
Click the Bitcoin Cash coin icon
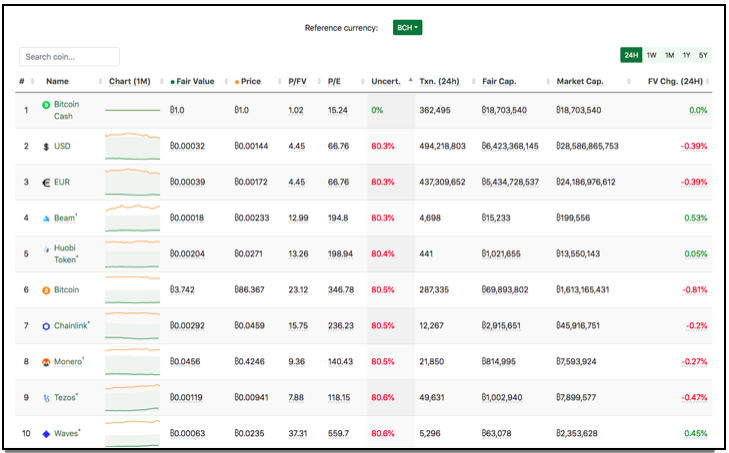(x=46, y=105)
